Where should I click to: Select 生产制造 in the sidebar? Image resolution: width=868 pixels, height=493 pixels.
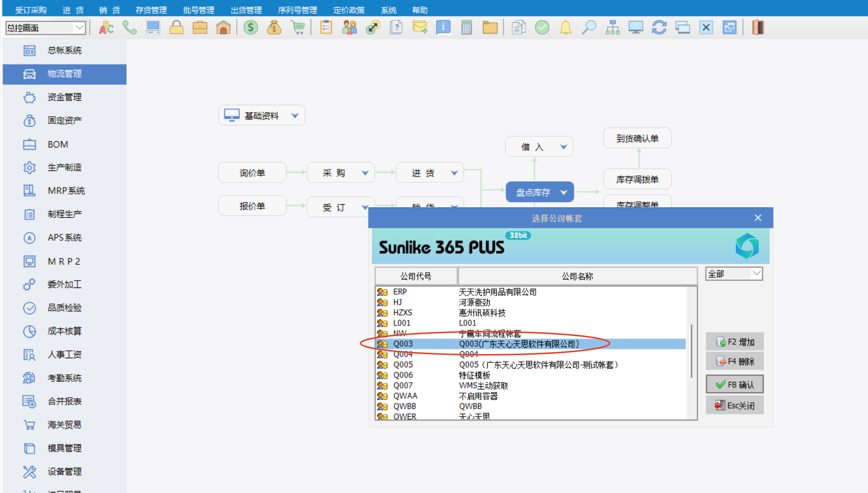[64, 167]
